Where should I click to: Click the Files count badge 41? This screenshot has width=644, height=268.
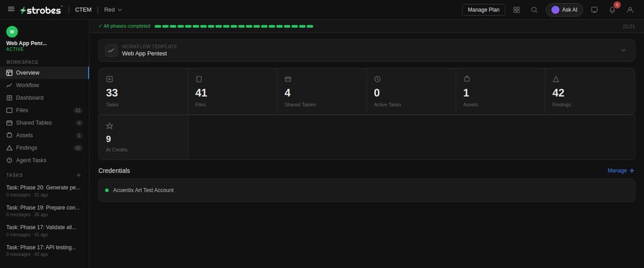click(x=78, y=110)
